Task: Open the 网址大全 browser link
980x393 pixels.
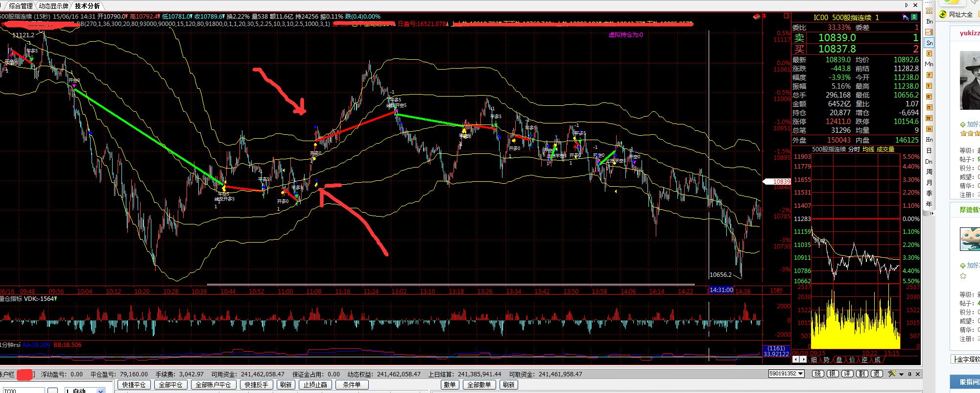Action: click(x=956, y=14)
